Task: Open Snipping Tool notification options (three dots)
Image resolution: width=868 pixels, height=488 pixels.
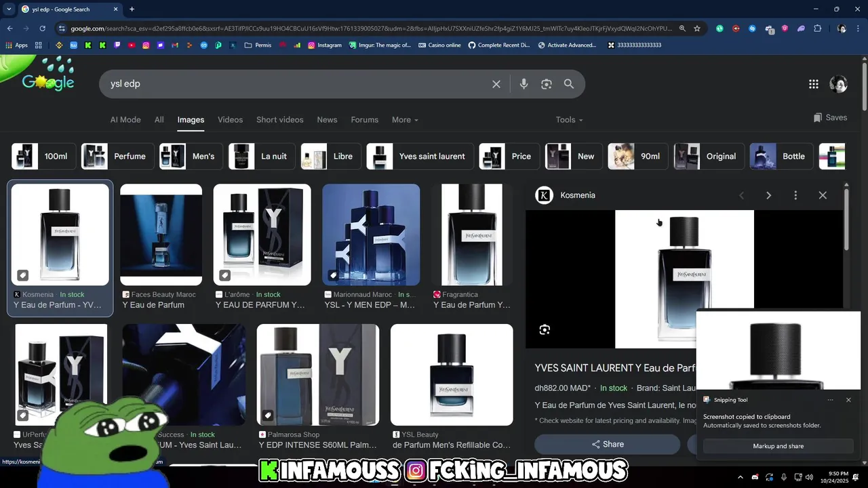Action: (x=830, y=400)
